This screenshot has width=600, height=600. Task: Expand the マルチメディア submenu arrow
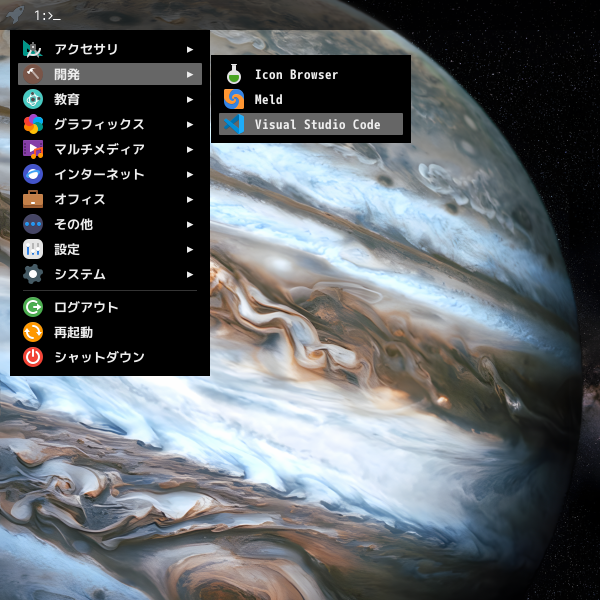190,150
